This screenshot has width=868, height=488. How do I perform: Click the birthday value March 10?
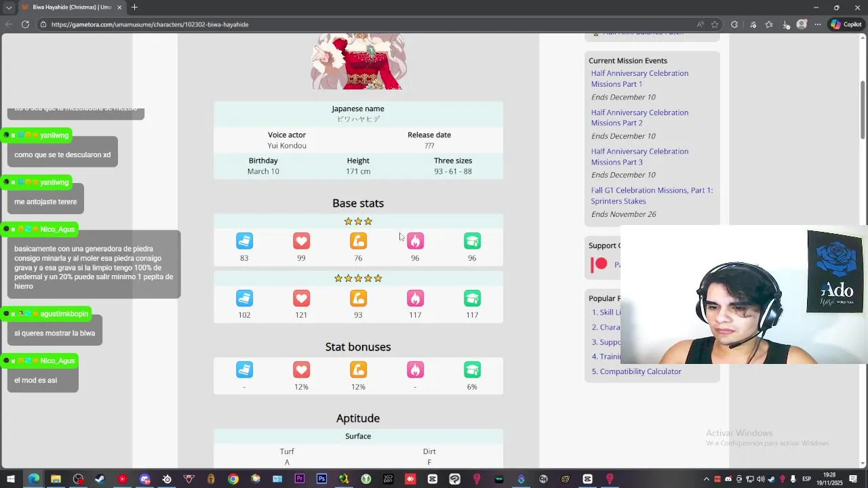263,171
